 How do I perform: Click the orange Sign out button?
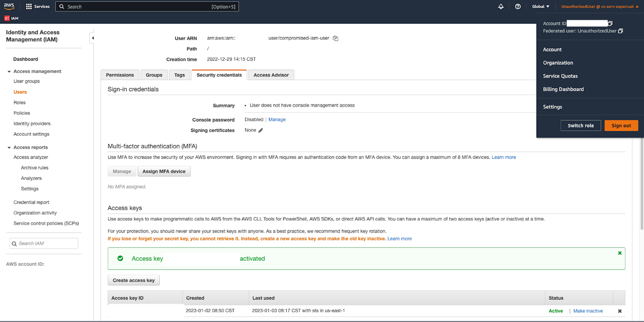[621, 126]
